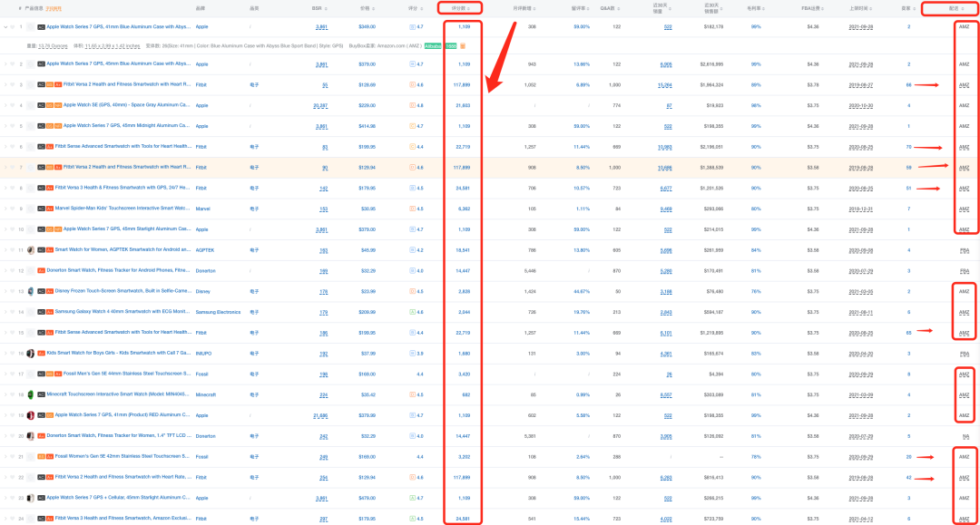This screenshot has height=525, width=980.
Task: Open Apple Watch SE (GPS, 40mm) Space Gray link
Action: (126, 105)
